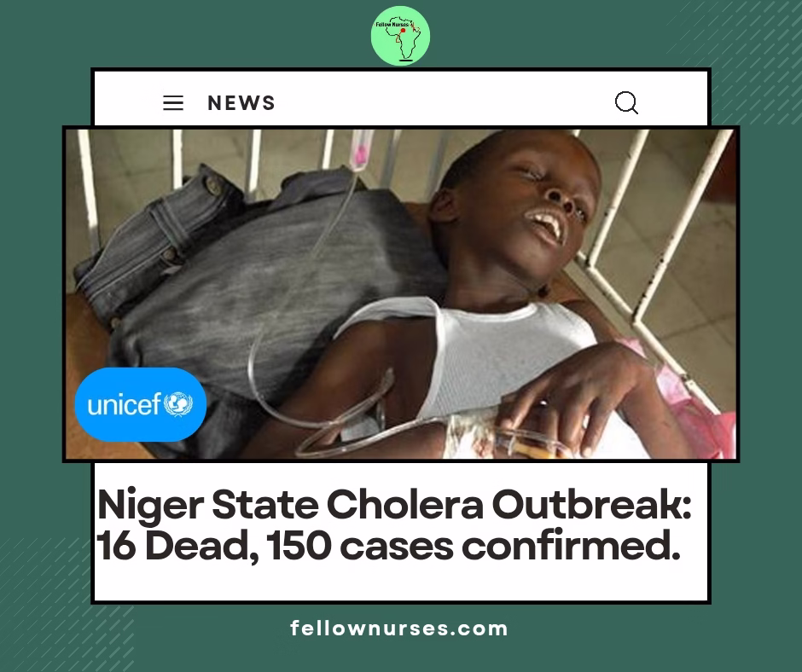Viewport: 802px width, 672px height.
Task: Click the UNICEF globe emblem
Action: point(178,404)
